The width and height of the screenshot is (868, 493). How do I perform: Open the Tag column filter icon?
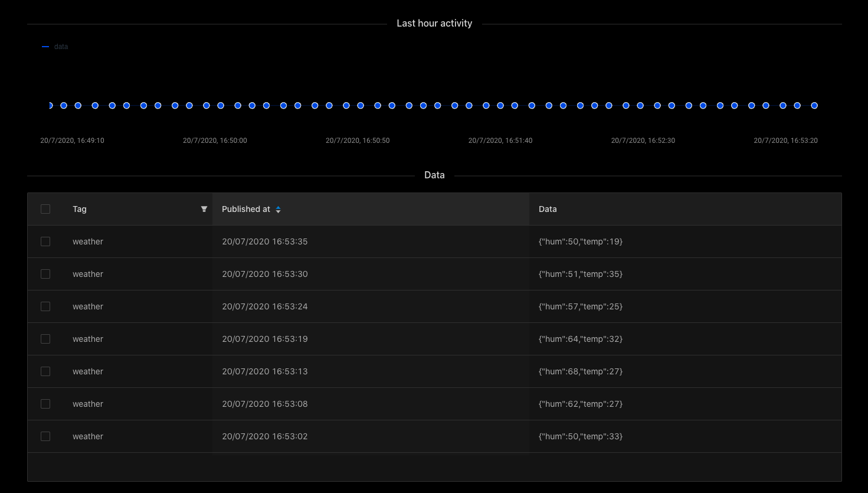click(x=204, y=209)
